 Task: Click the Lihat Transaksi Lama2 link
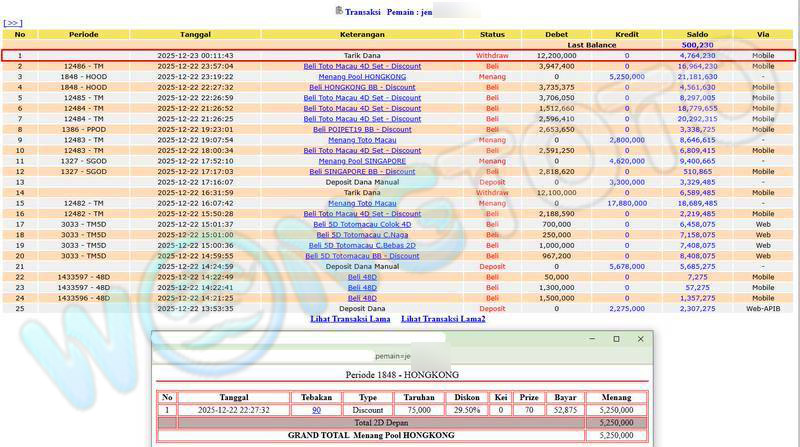443,319
